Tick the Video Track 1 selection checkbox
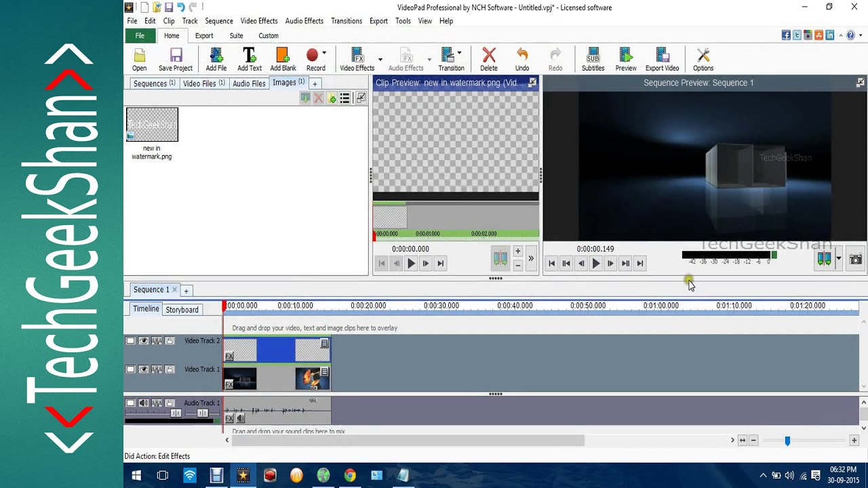The width and height of the screenshot is (868, 488). 130,369
